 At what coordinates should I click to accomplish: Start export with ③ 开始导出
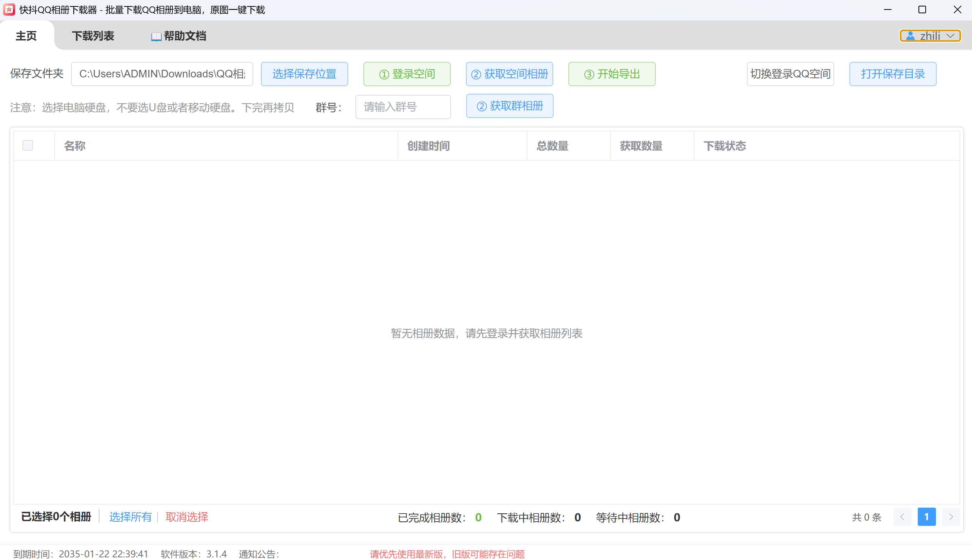(611, 74)
